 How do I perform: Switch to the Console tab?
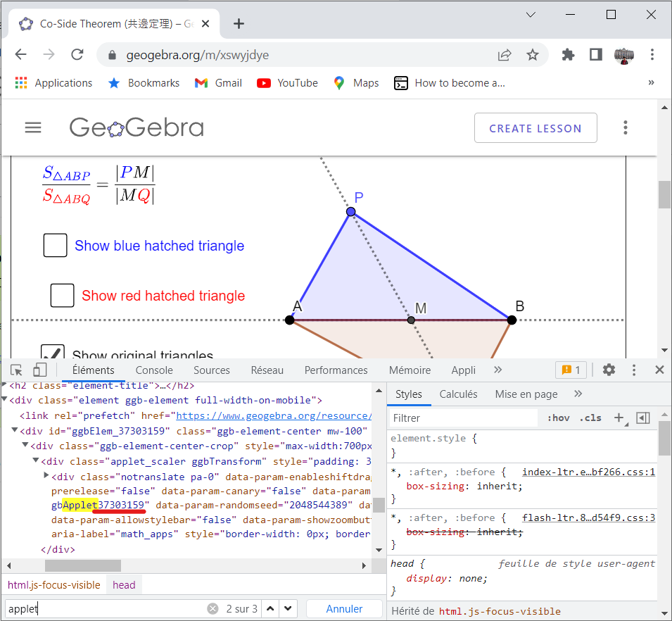point(154,370)
